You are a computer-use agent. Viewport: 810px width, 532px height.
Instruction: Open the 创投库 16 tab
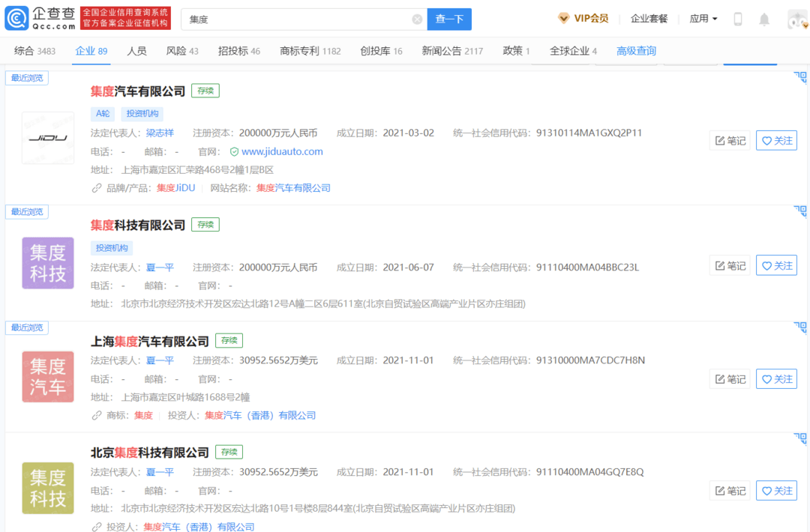tap(381, 51)
